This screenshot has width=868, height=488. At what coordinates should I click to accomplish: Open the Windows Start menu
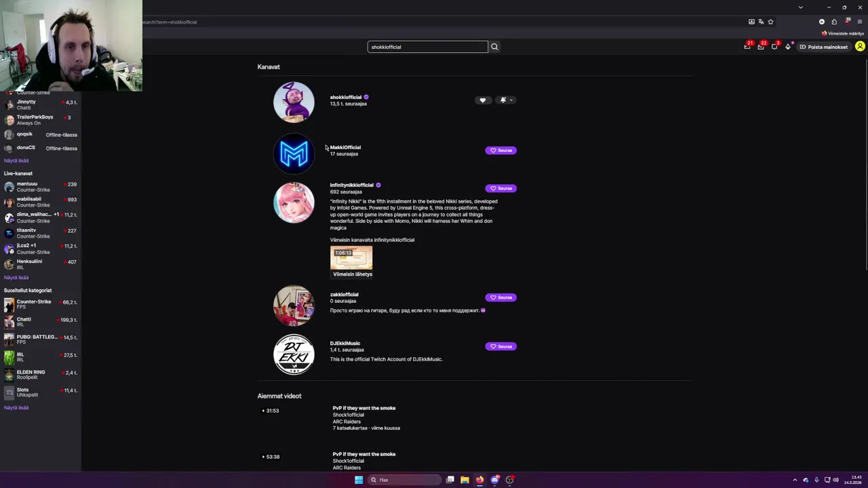click(359, 480)
